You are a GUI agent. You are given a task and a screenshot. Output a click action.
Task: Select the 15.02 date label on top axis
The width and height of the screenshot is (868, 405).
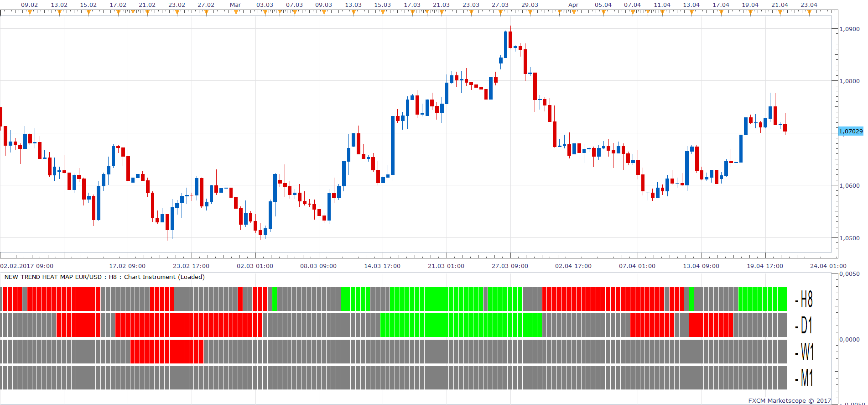point(88,5)
